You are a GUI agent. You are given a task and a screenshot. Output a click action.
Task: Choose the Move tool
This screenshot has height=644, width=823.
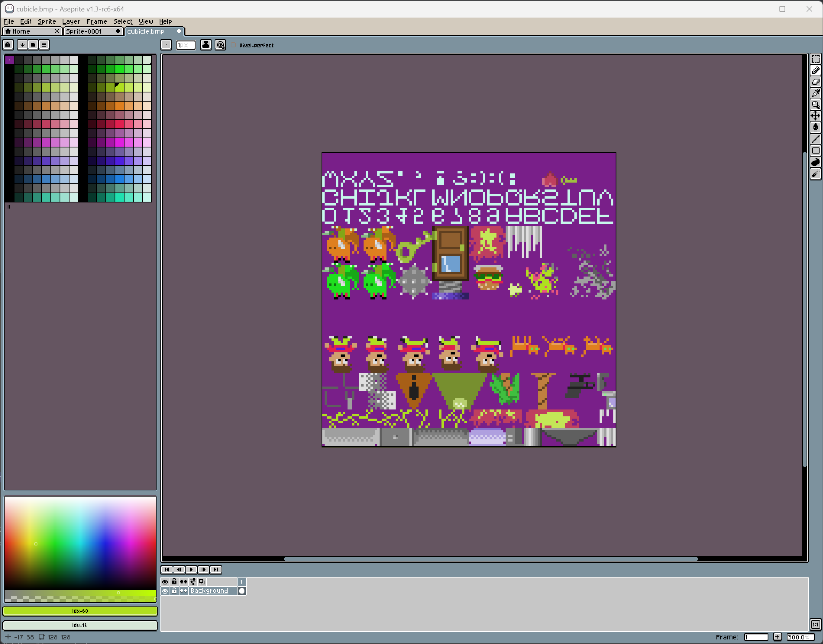pos(815,116)
